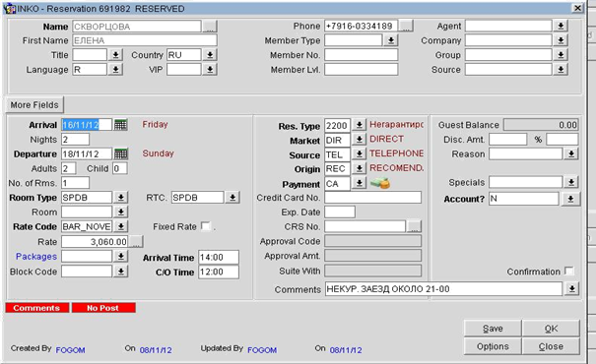This screenshot has width=596, height=364.
Task: Click the Adults count field
Action: click(x=68, y=168)
